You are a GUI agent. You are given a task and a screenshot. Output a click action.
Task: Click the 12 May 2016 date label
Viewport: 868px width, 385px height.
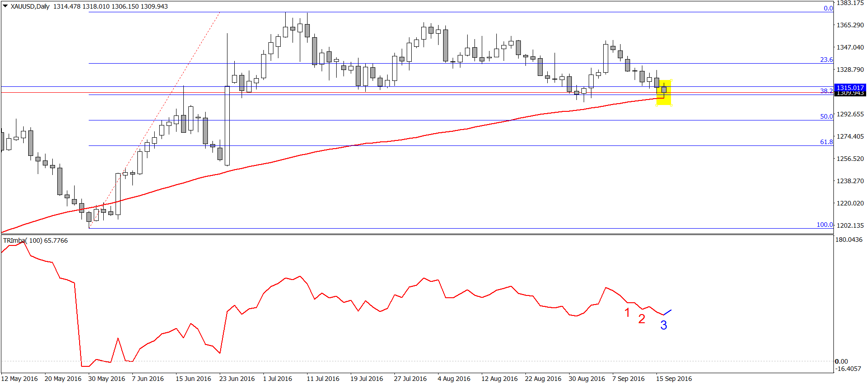coord(20,379)
